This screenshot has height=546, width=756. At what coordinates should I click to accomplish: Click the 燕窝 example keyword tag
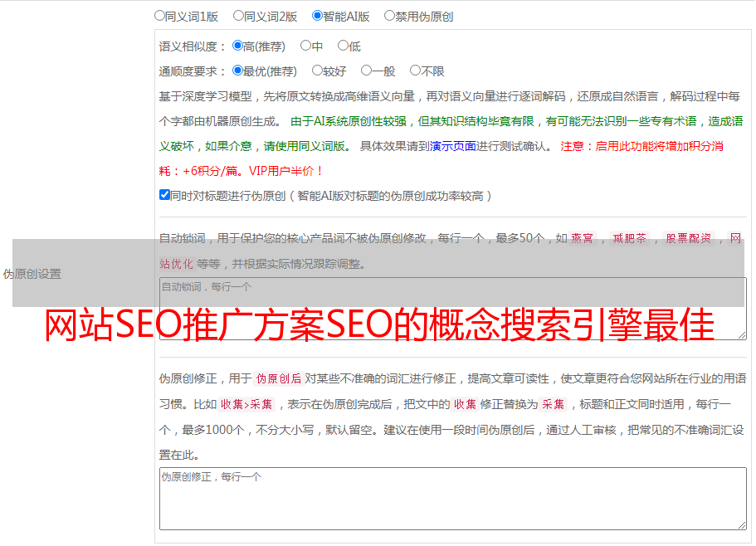(582, 239)
